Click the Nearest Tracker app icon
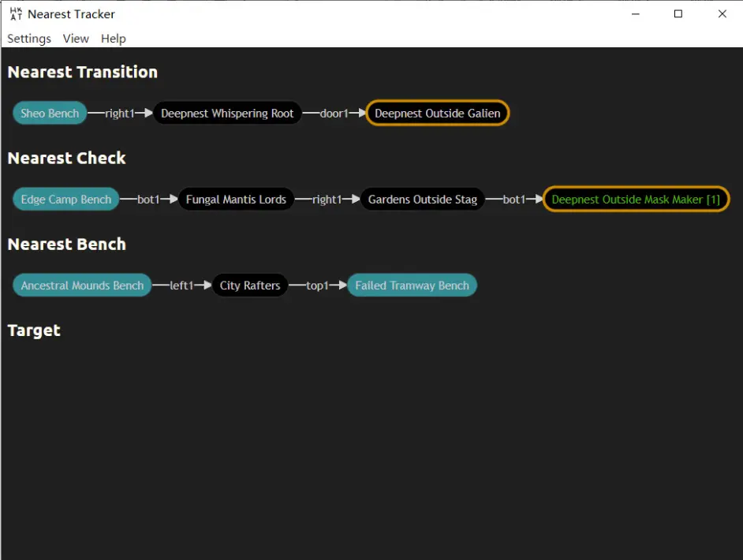The height and width of the screenshot is (560, 743). [x=16, y=13]
